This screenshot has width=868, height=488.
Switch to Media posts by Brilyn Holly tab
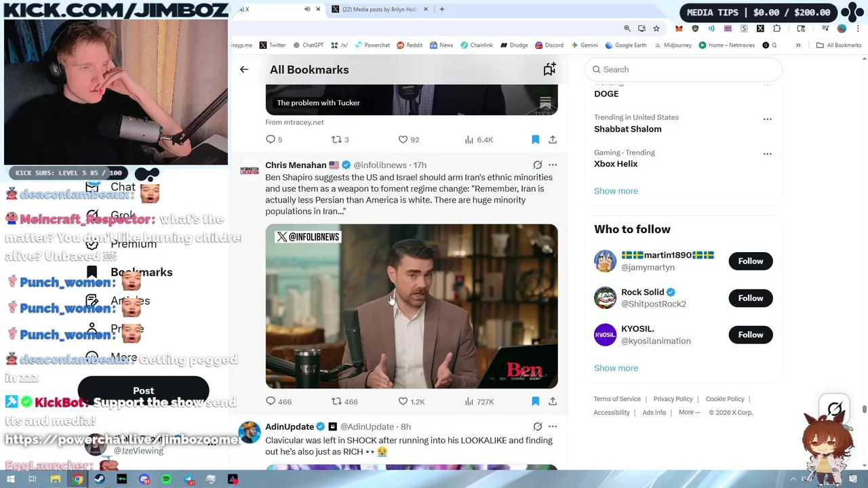click(x=380, y=9)
